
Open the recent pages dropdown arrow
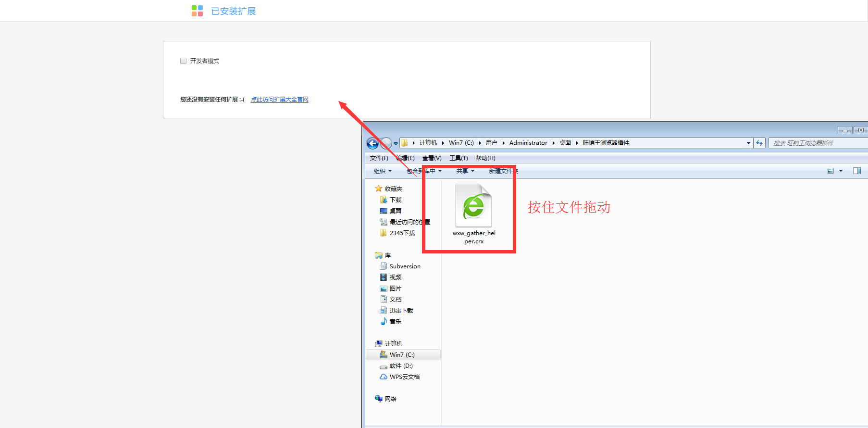[x=396, y=143]
